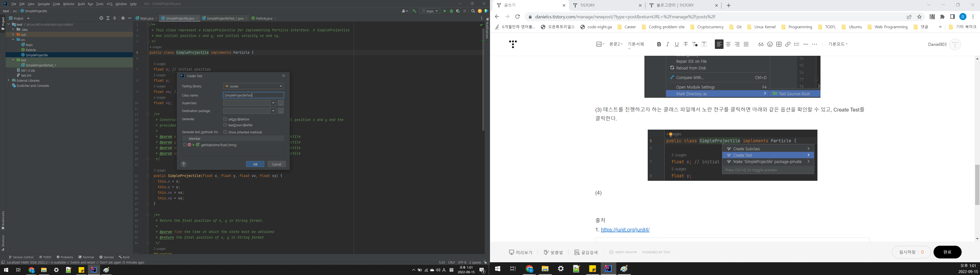Center align text in blog editor
The width and height of the screenshot is (980, 275).
pos(728,45)
